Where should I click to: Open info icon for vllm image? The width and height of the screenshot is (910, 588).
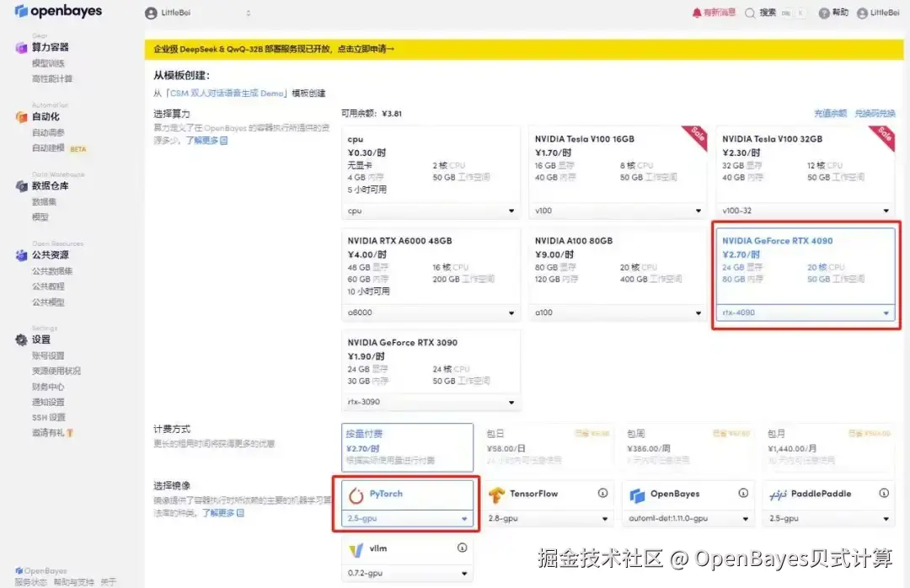click(x=462, y=548)
